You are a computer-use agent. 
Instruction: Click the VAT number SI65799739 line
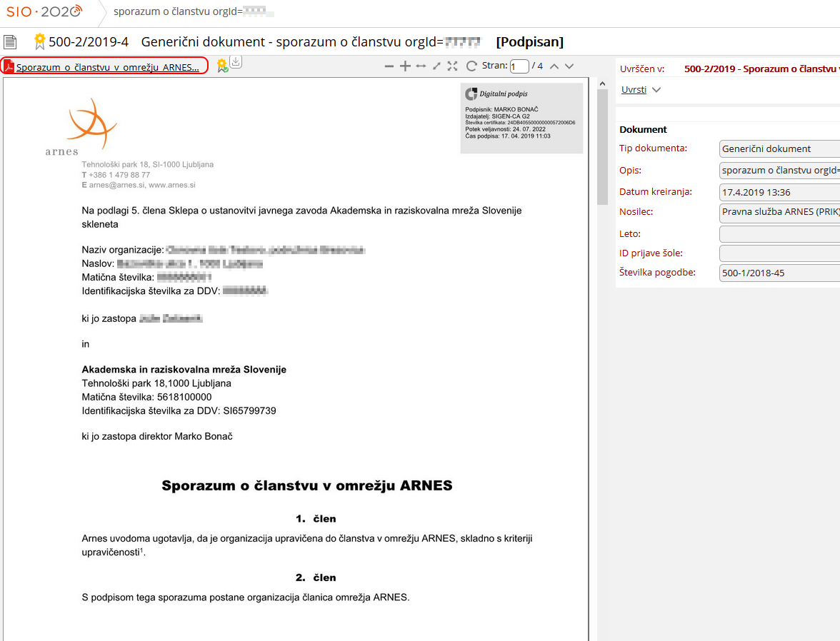(179, 410)
